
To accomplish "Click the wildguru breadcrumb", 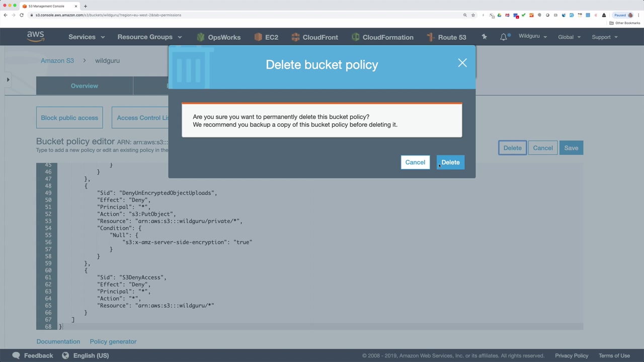I will [107, 61].
